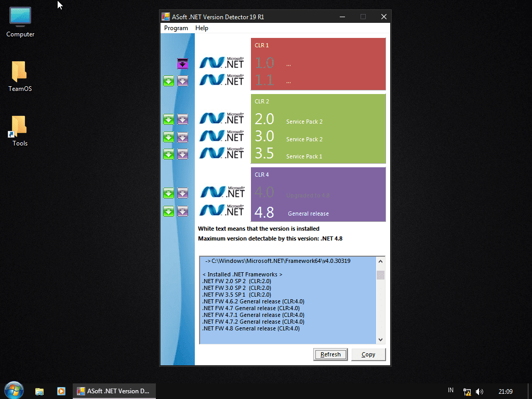Click the scroll up arrow in the results list
532x399 pixels.
click(380, 261)
